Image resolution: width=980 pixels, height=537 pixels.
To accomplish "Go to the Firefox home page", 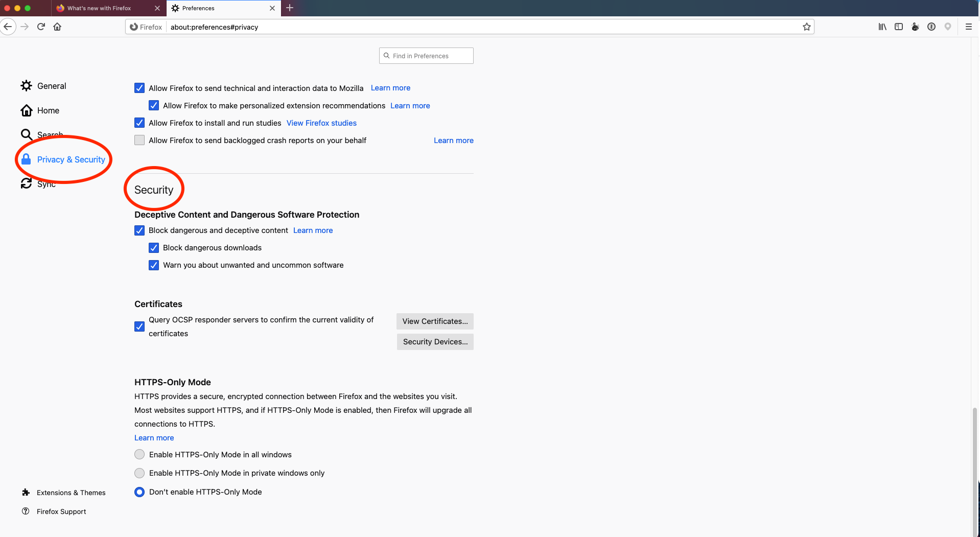I will click(x=57, y=27).
